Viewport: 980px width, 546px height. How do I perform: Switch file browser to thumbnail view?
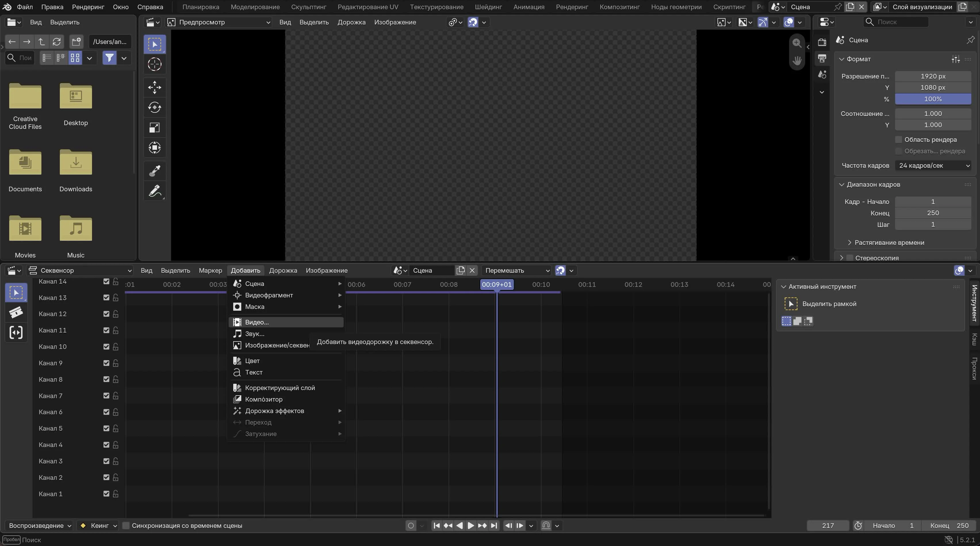(x=75, y=58)
